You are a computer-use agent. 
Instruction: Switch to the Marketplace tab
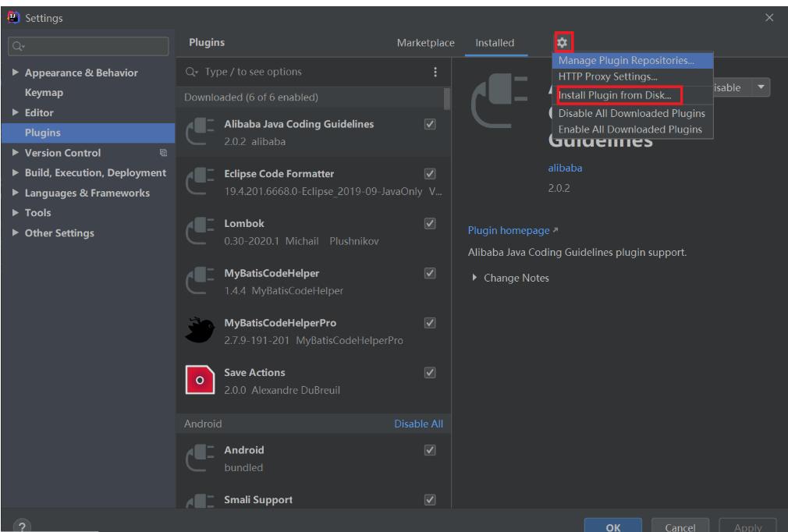pos(425,43)
